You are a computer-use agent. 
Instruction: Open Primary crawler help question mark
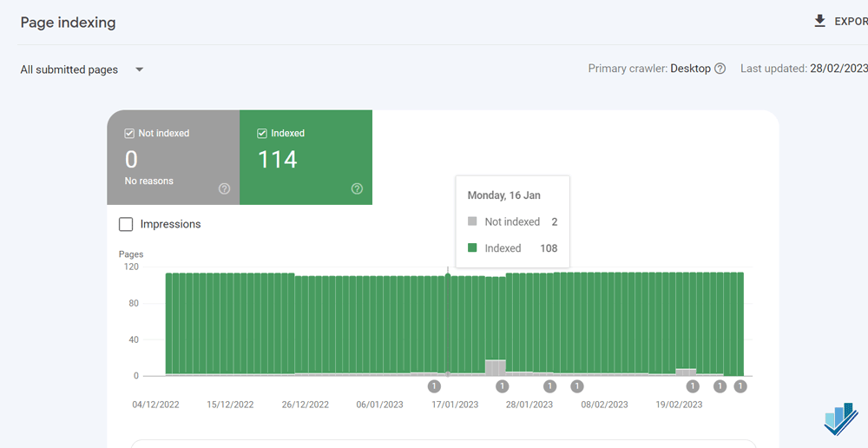720,69
